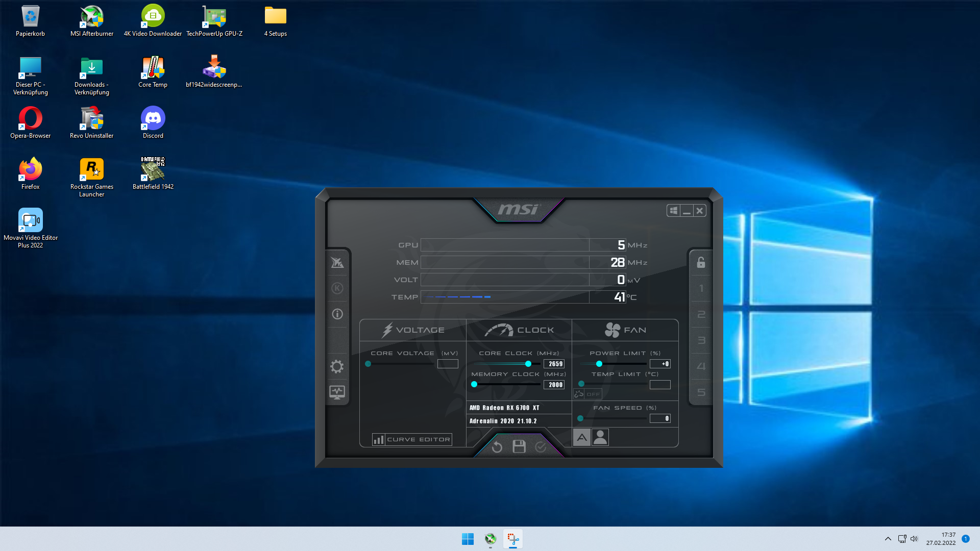This screenshot has width=980, height=551.
Task: Click the Power Limit value field
Action: coord(660,364)
